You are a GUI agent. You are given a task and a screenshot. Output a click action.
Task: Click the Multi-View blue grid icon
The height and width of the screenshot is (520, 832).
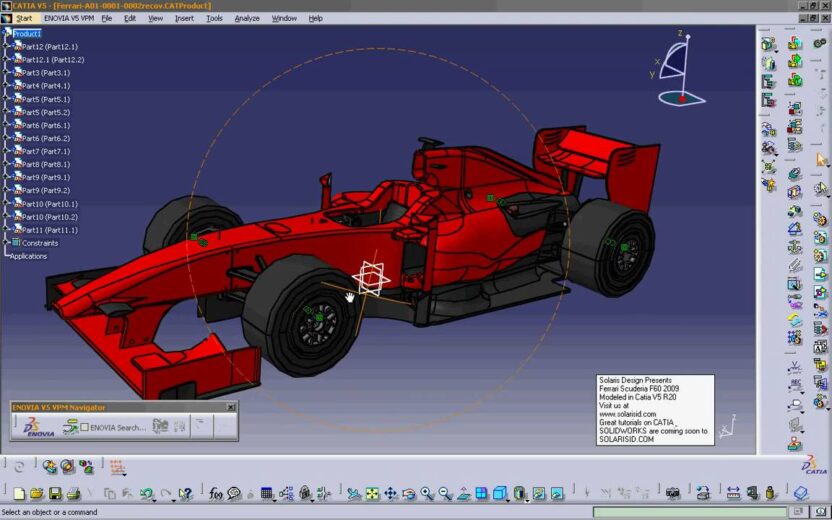click(x=481, y=493)
